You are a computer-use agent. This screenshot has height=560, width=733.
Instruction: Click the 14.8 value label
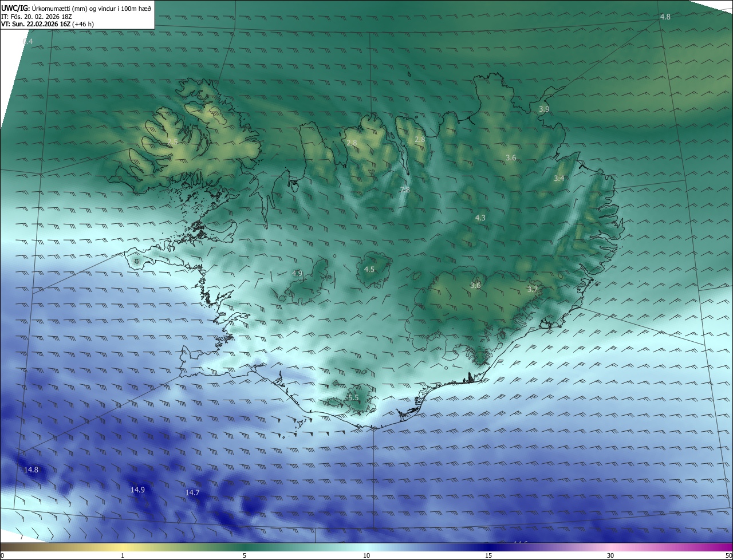[x=31, y=470]
